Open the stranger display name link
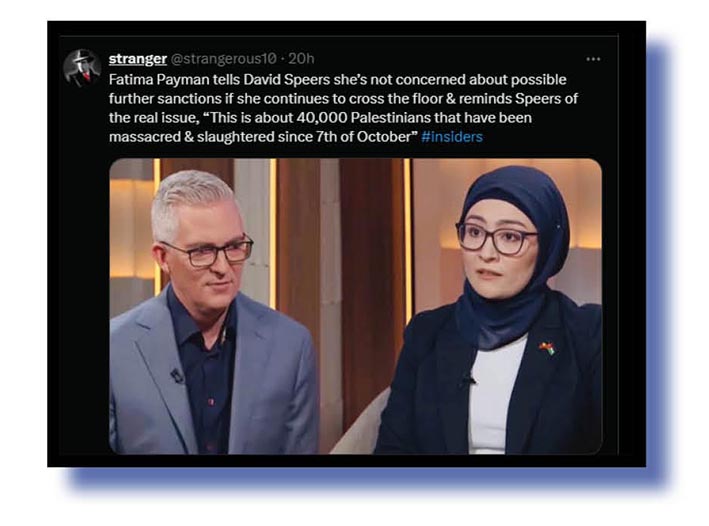The height and width of the screenshot is (526, 709). [137, 59]
